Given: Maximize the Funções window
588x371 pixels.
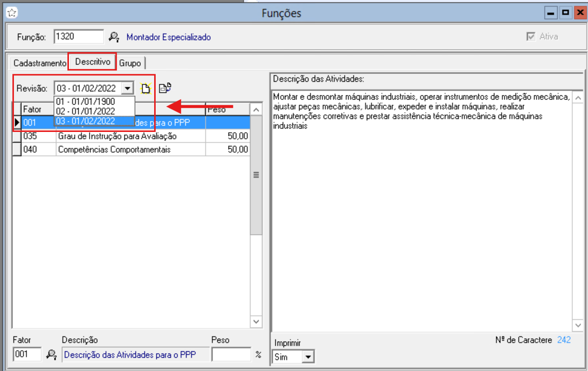Looking at the screenshot, I should point(565,13).
